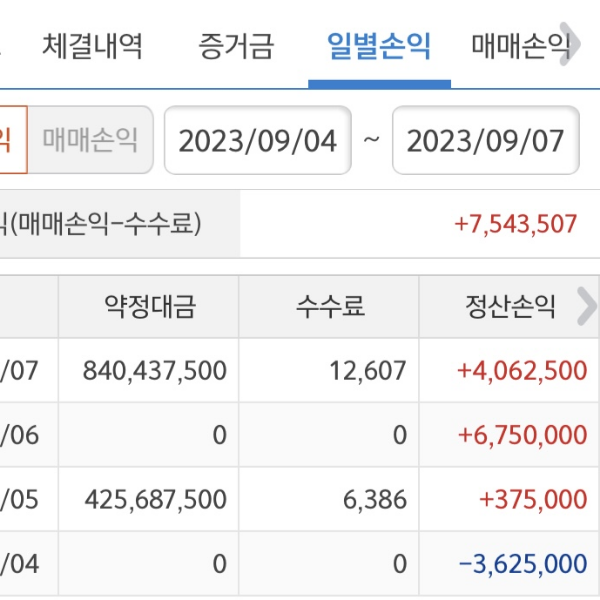Click the 수수료 column header

click(x=329, y=307)
